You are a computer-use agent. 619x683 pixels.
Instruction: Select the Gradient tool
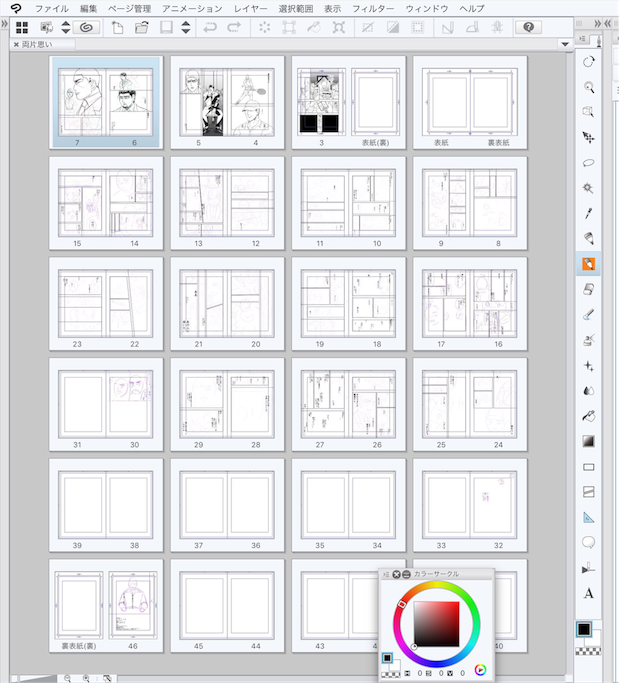tap(588, 441)
